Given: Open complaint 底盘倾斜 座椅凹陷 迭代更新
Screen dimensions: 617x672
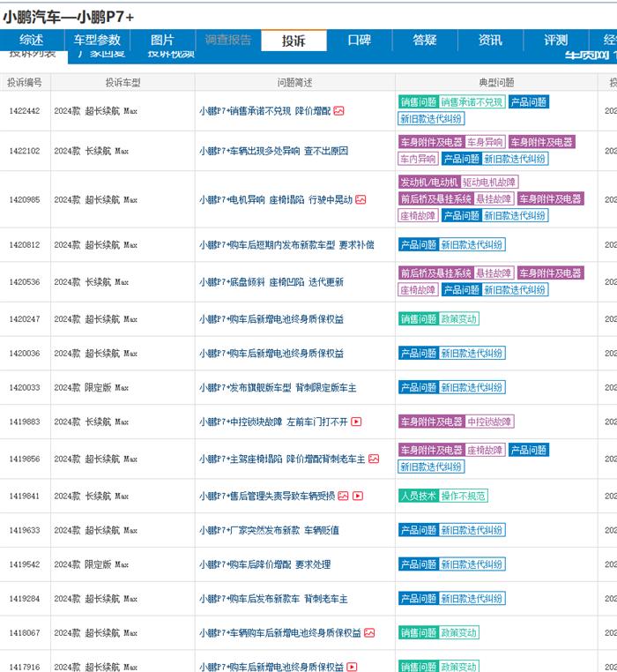Looking at the screenshot, I should click(271, 282).
